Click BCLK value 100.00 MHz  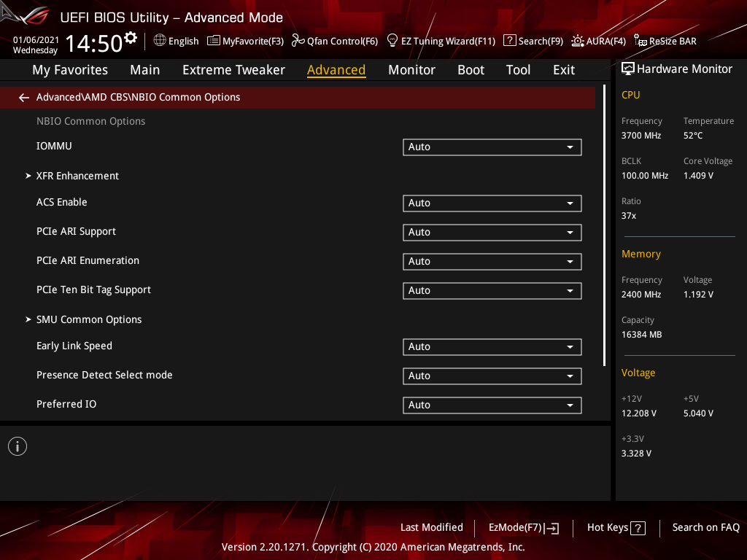pyautogui.click(x=645, y=176)
